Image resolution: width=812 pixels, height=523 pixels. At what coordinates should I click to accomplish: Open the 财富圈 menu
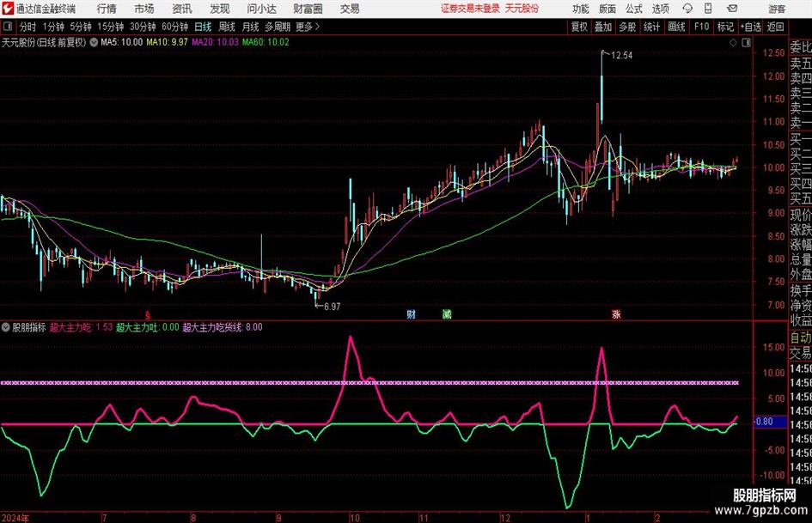point(308,9)
